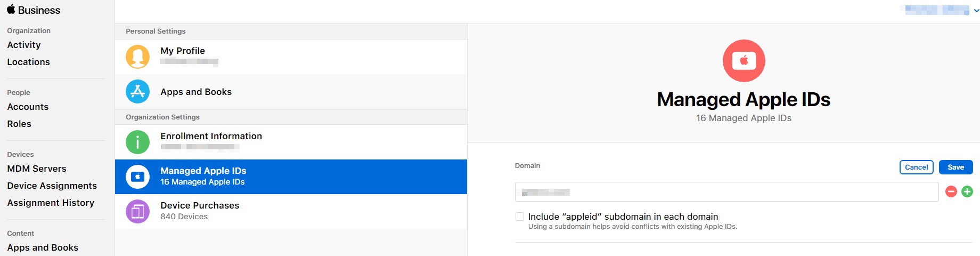This screenshot has height=256, width=980.
Task: Enable the "appleid" subdomain checkbox
Action: (520, 217)
